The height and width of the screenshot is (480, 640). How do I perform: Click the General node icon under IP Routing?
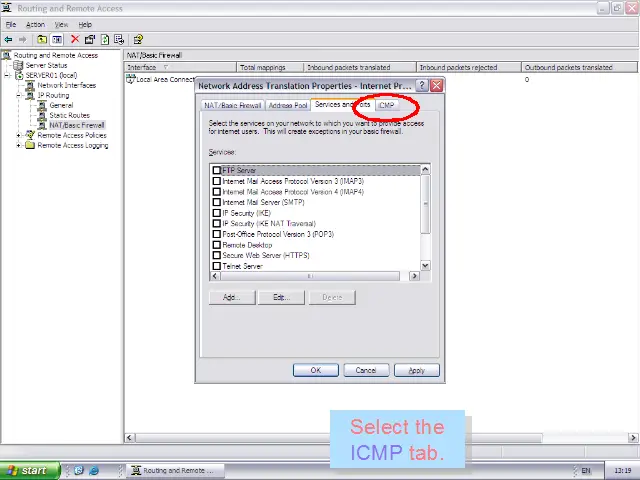[x=42, y=105]
